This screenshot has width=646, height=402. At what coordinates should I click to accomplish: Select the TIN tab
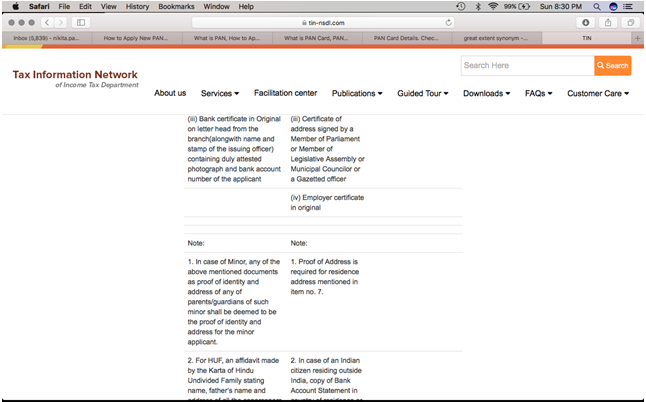point(587,38)
